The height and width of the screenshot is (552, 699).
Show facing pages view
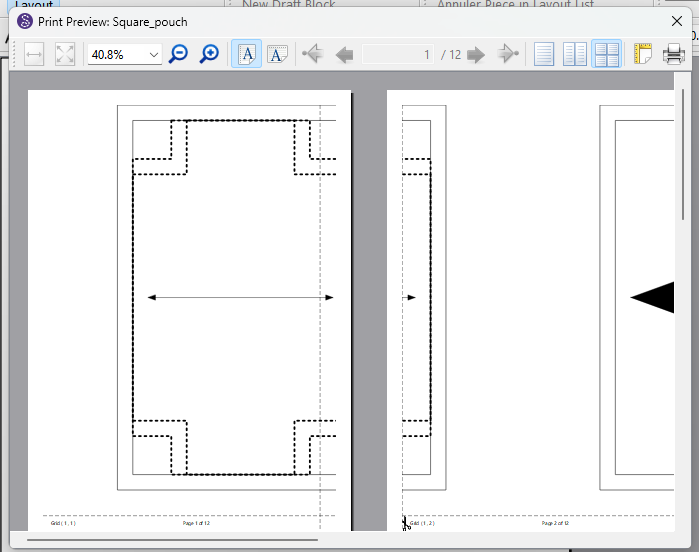click(575, 54)
